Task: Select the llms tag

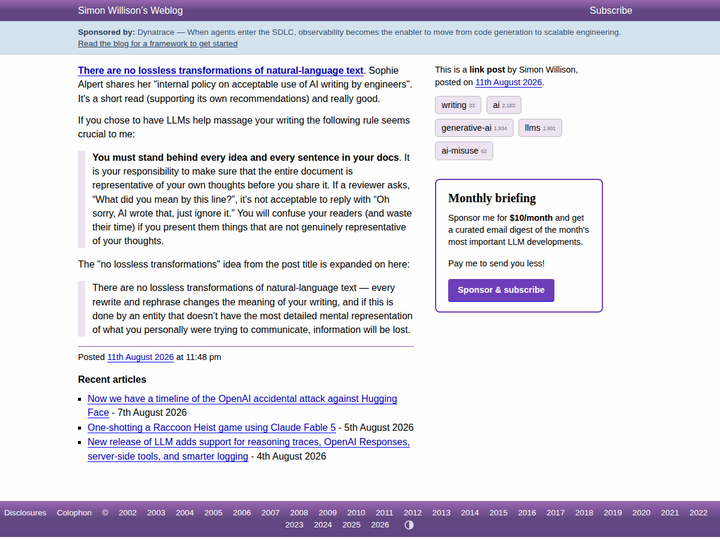Action: pos(540,128)
